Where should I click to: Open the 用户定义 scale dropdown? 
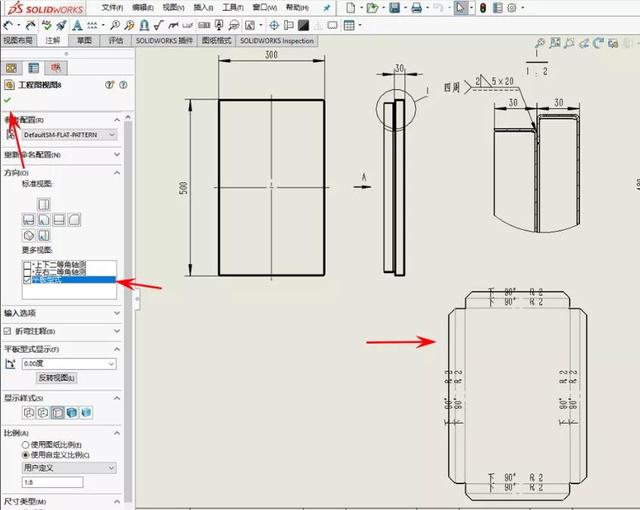69,468
